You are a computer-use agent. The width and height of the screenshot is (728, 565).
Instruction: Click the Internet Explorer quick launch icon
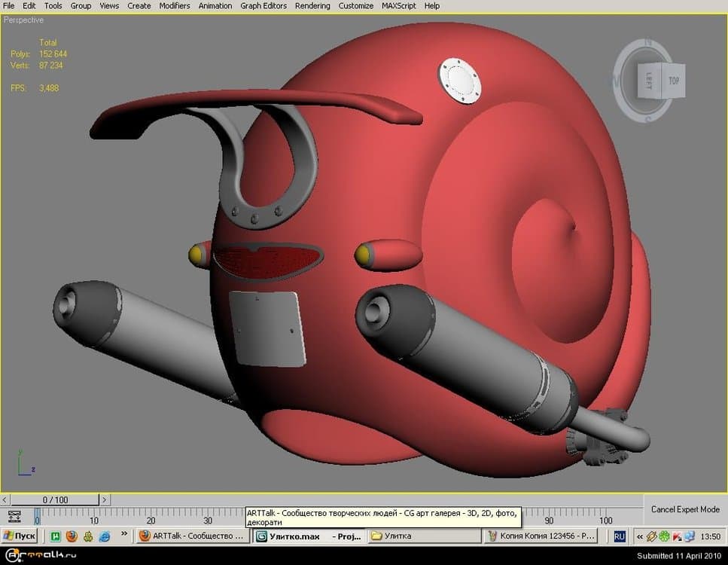point(105,536)
